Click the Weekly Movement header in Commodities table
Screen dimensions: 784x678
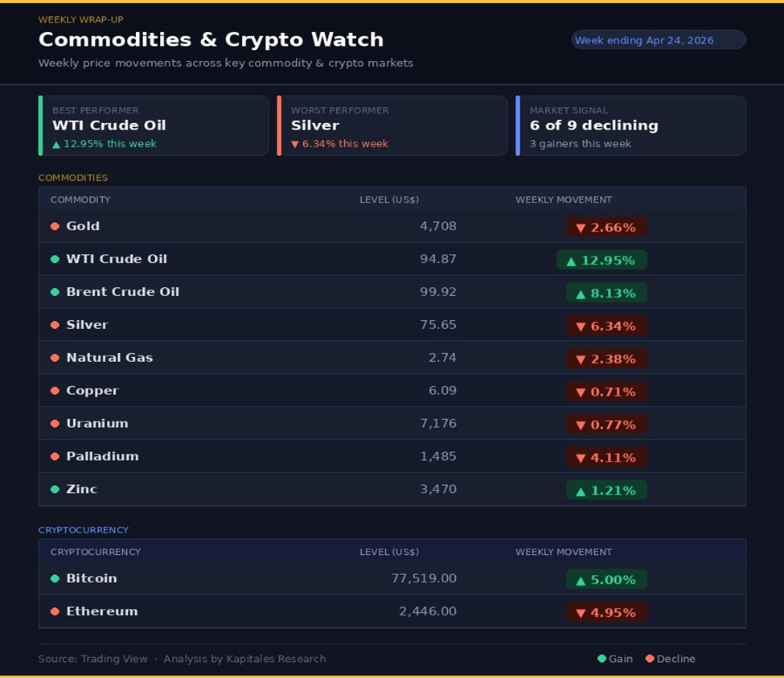(x=564, y=199)
